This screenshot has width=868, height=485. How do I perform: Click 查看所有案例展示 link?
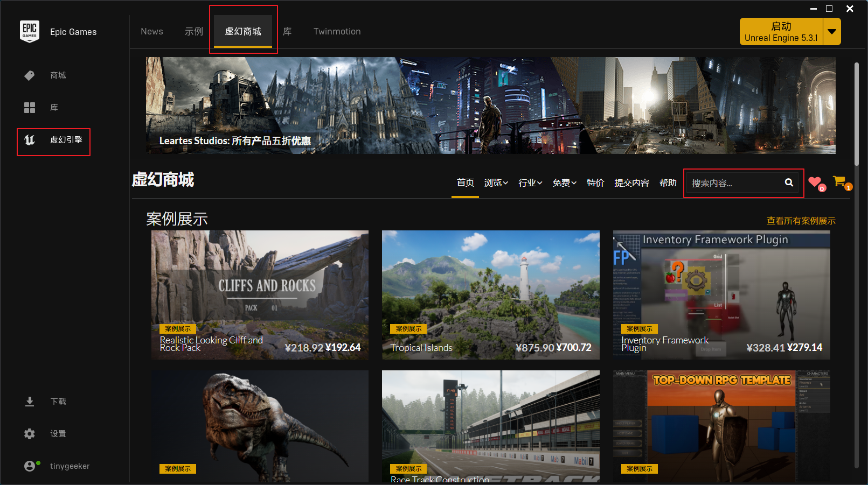801,221
